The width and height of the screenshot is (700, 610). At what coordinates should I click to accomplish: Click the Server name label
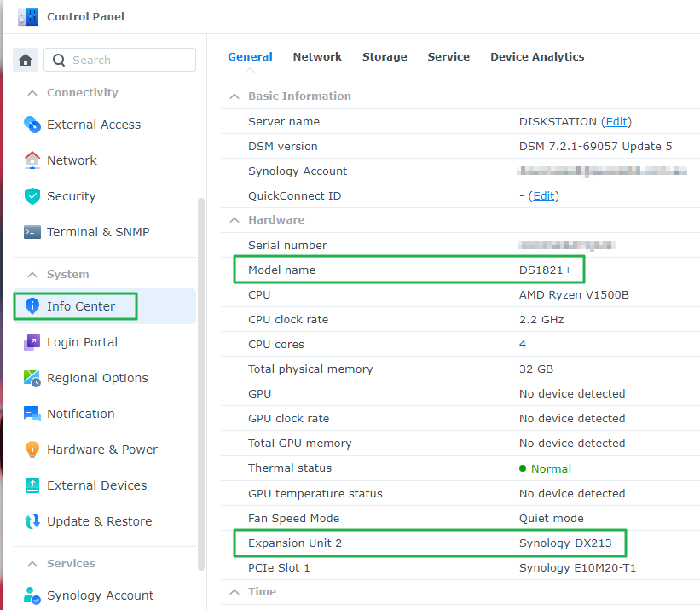[x=284, y=121]
